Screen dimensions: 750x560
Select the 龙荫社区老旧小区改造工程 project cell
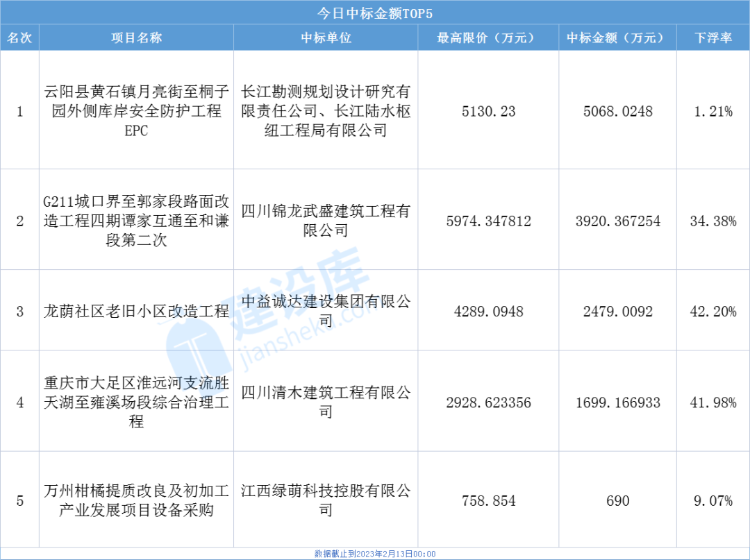click(x=136, y=312)
